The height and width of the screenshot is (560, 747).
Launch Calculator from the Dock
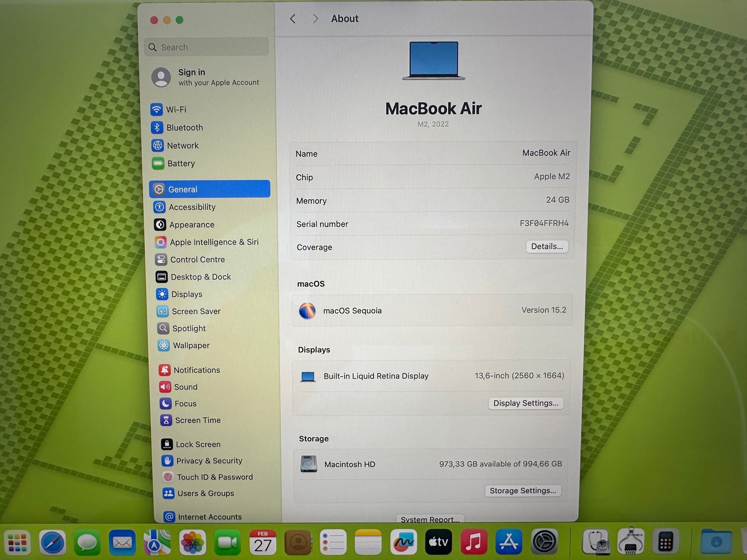click(665, 542)
